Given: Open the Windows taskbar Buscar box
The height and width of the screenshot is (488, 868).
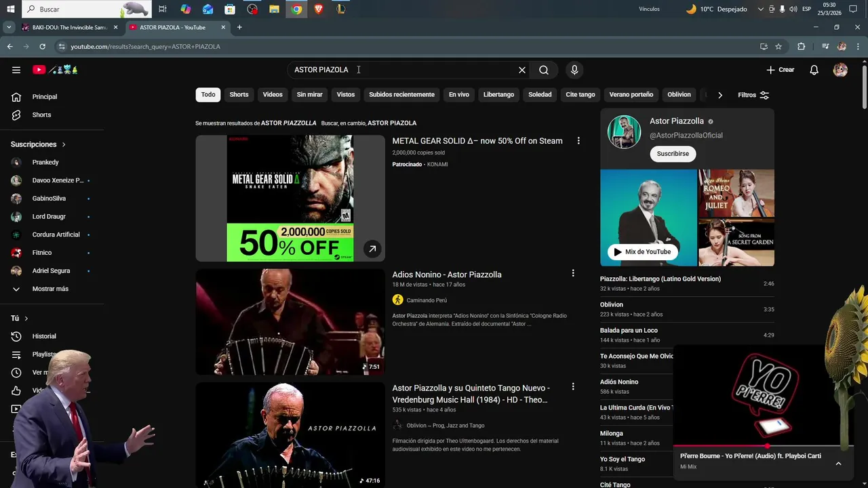Looking at the screenshot, I should pos(86,9).
